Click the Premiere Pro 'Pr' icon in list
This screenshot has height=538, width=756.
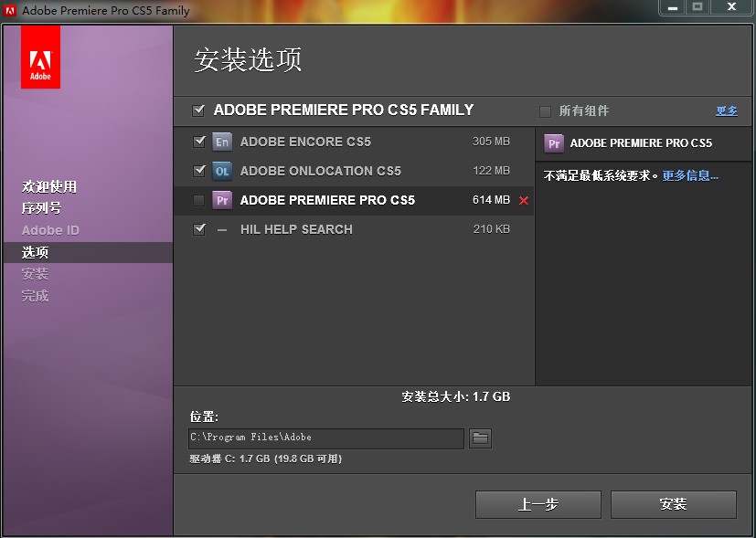point(222,200)
